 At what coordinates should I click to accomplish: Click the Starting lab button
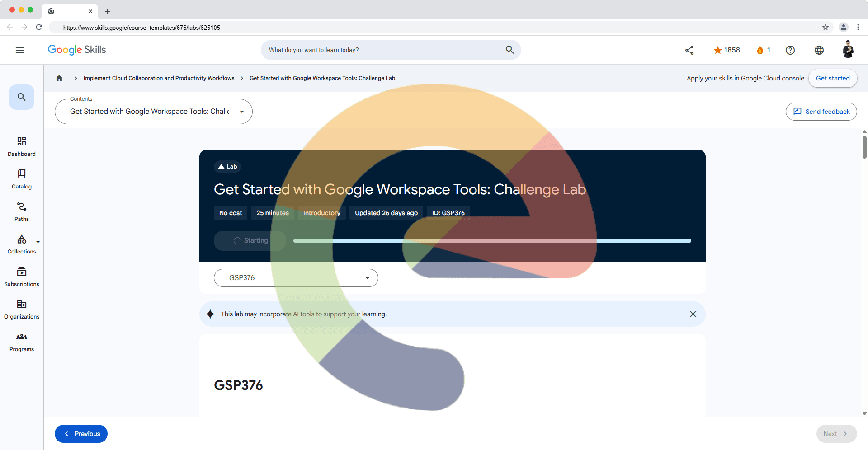point(250,241)
